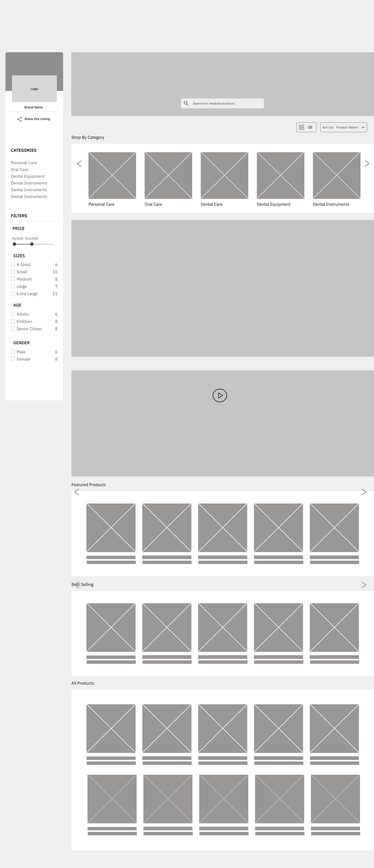
Task: Select the Extra Large size checkbox
Action: 13,293
